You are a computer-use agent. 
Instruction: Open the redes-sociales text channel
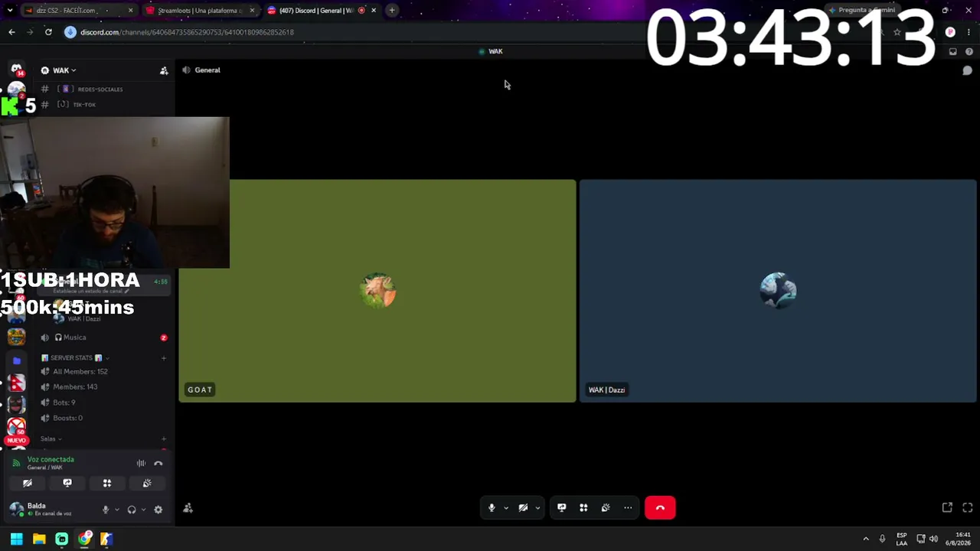(100, 90)
